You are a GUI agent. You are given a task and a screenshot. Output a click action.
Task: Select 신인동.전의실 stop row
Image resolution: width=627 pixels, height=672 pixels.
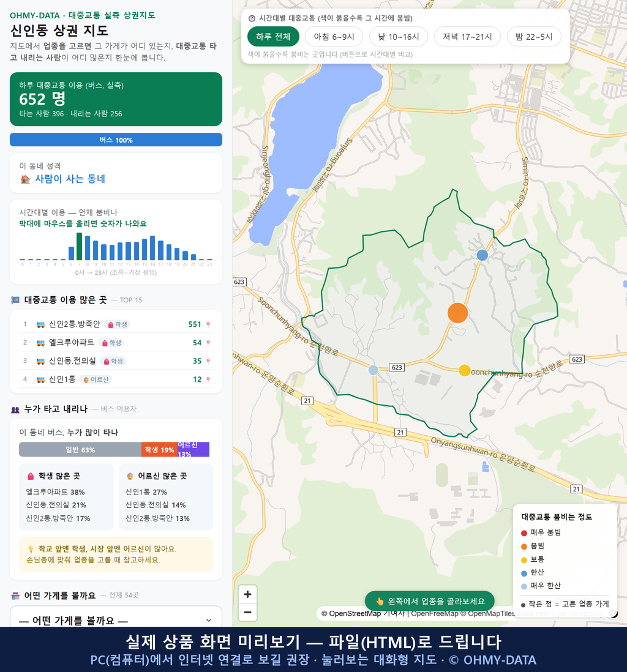click(116, 361)
